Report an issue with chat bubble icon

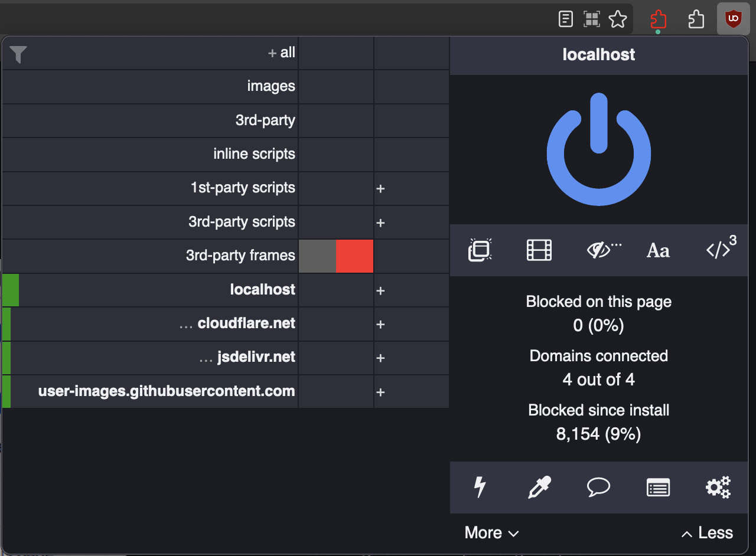(x=598, y=488)
